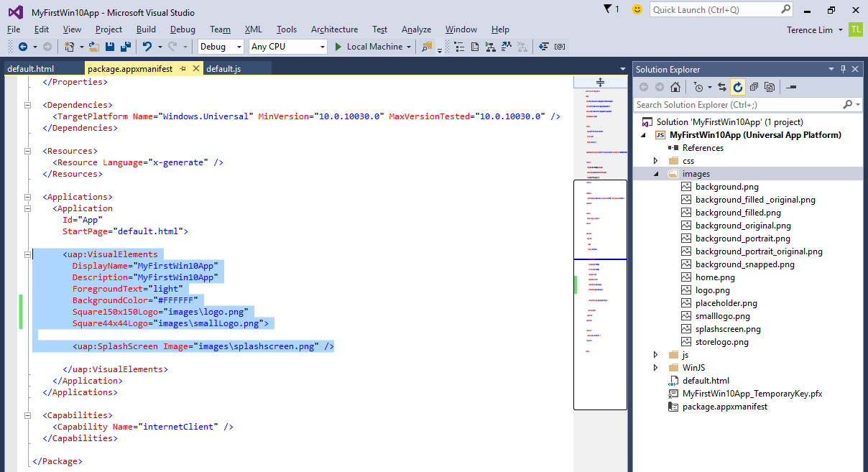The width and height of the screenshot is (868, 472).
Task: Click the editor split handle above the scroll map
Action: 600,82
